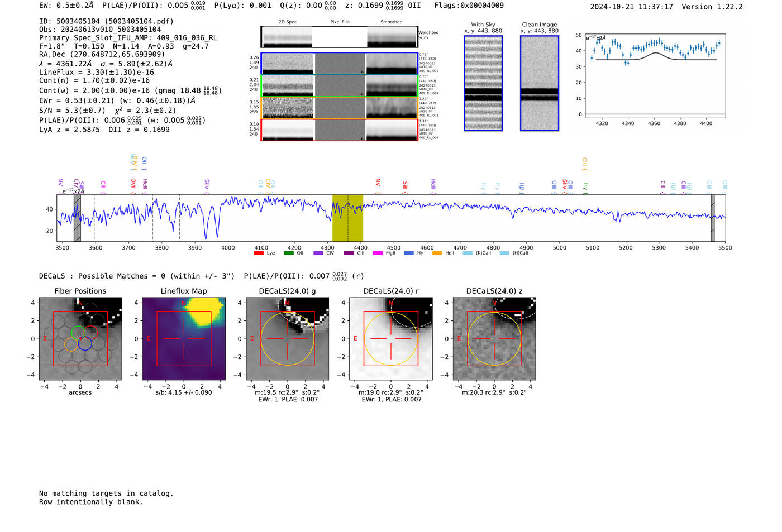Image resolution: width=782 pixels, height=532 pixels.
Task: Select the Hγ blue legend swatch
Action: 408,253
